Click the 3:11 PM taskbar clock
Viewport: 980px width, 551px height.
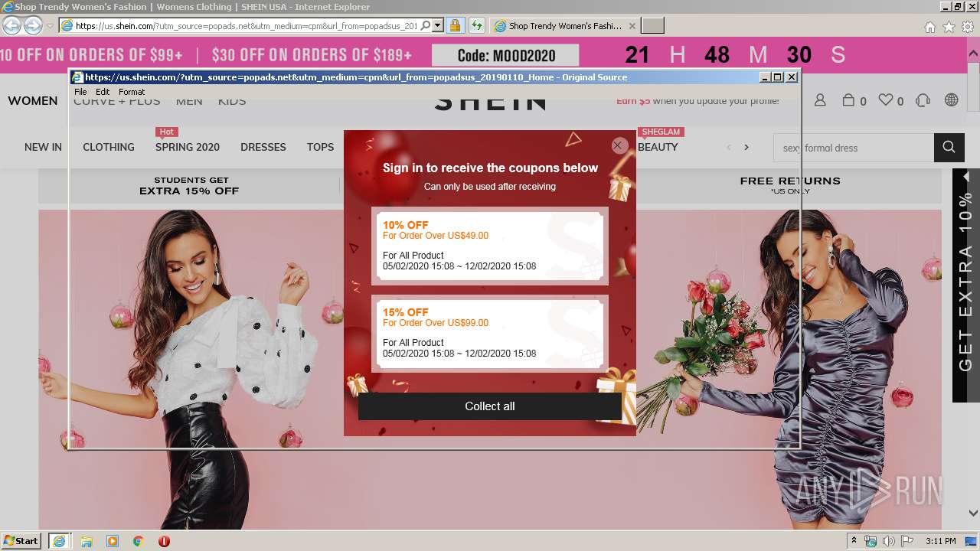[941, 541]
